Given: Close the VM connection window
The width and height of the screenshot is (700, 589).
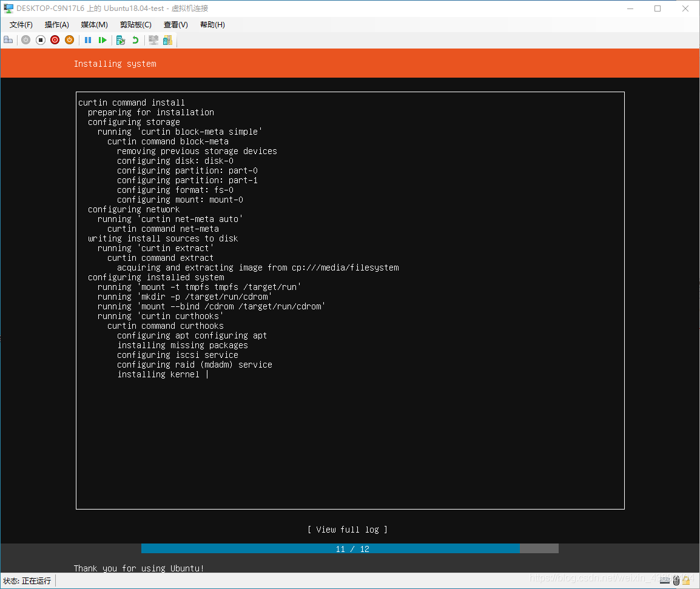Looking at the screenshot, I should (685, 8).
